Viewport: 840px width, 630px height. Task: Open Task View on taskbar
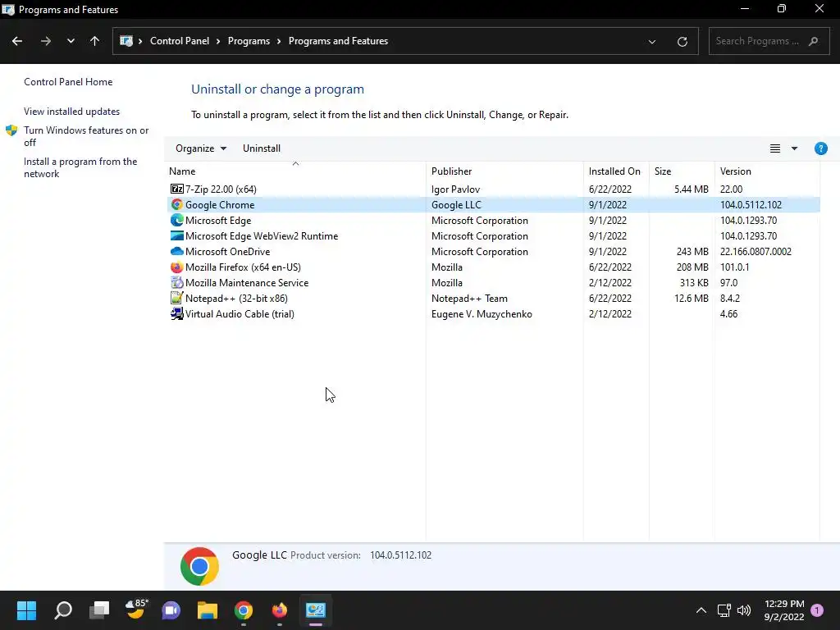pos(99,610)
